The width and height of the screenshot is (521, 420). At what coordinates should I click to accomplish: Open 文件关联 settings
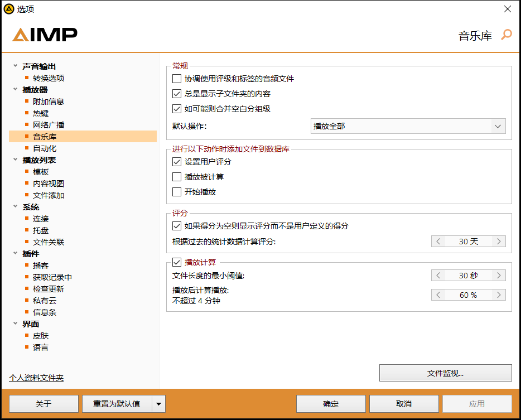49,242
